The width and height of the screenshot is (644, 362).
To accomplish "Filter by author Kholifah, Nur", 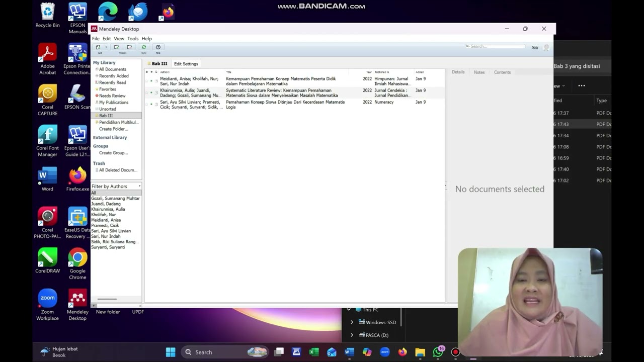I will coord(103,215).
